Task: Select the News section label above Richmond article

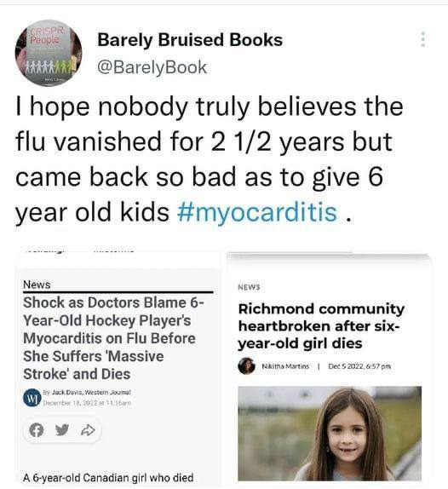Action: click(x=249, y=287)
